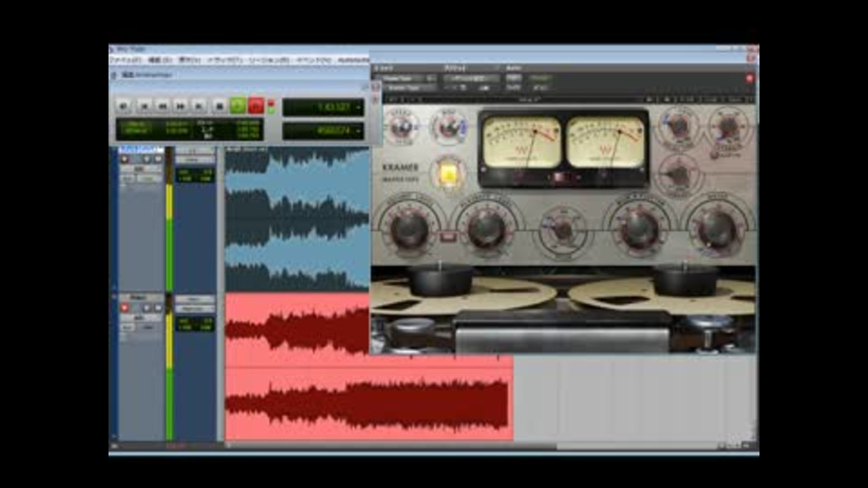Open the main counter format dropdown arrow
This screenshot has height=488, width=868.
(x=359, y=107)
